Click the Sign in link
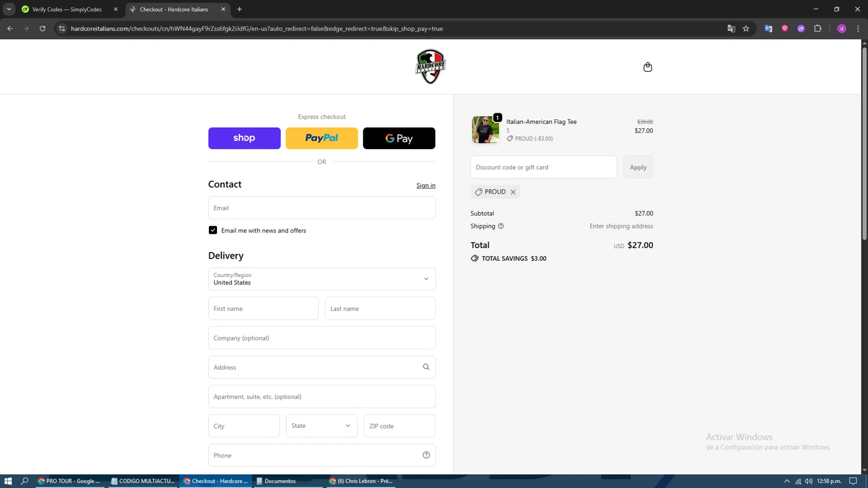 point(426,186)
